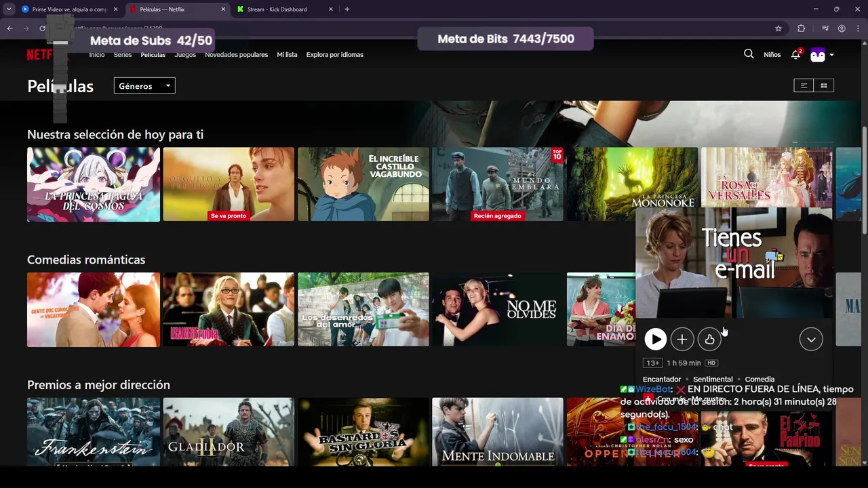Open the Series menu item
This screenshot has height=488, width=868.
[x=123, y=55]
